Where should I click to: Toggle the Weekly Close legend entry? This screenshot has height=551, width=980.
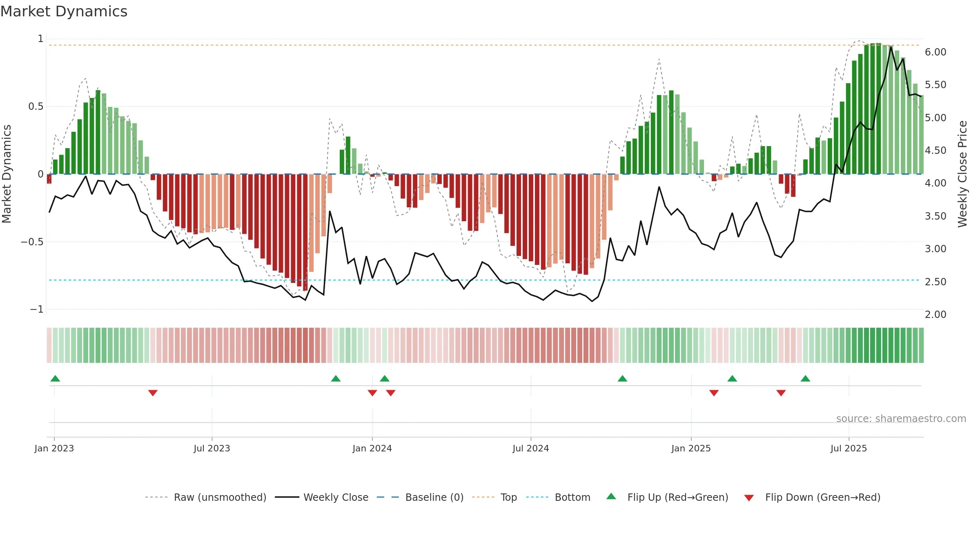point(321,497)
